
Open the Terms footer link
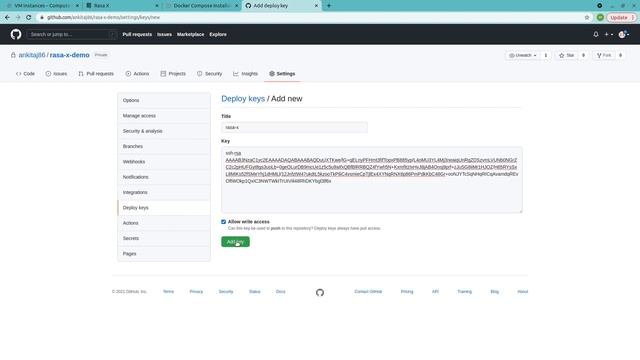(169, 292)
